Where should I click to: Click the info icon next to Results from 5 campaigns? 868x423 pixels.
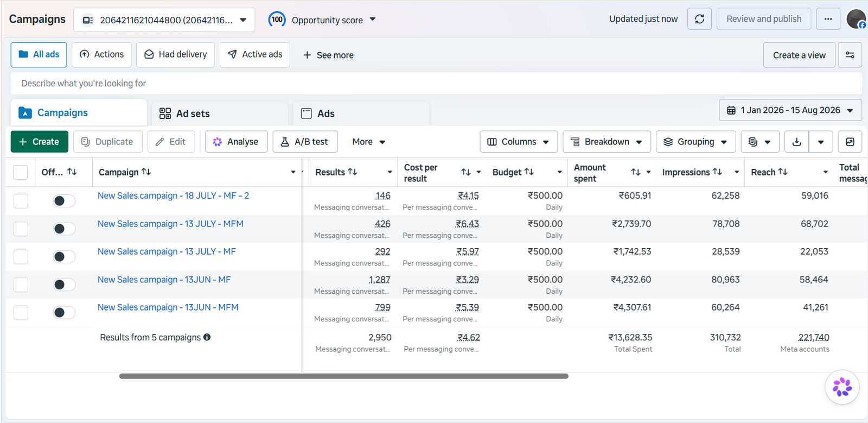click(x=207, y=337)
